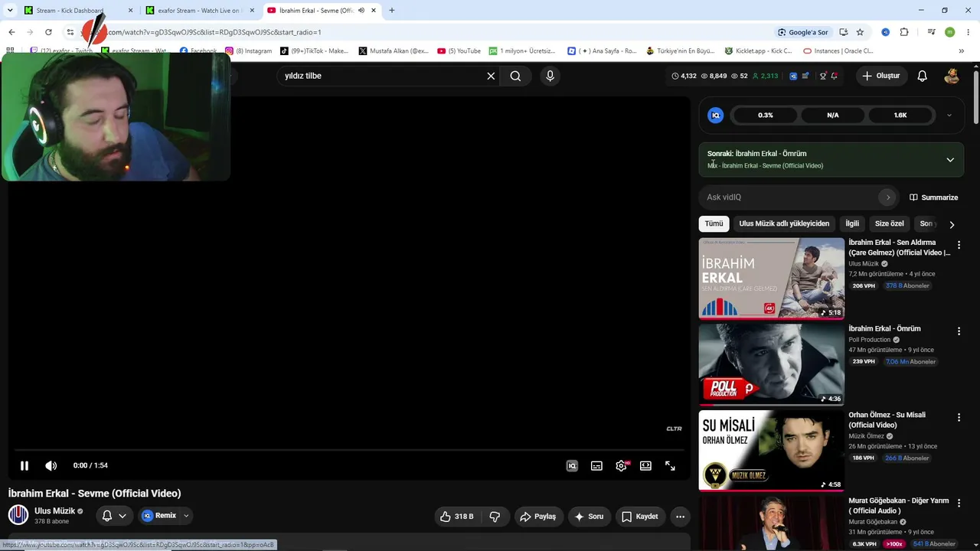Open Murat Göğebakan - Diğer Yarım title

(899, 506)
